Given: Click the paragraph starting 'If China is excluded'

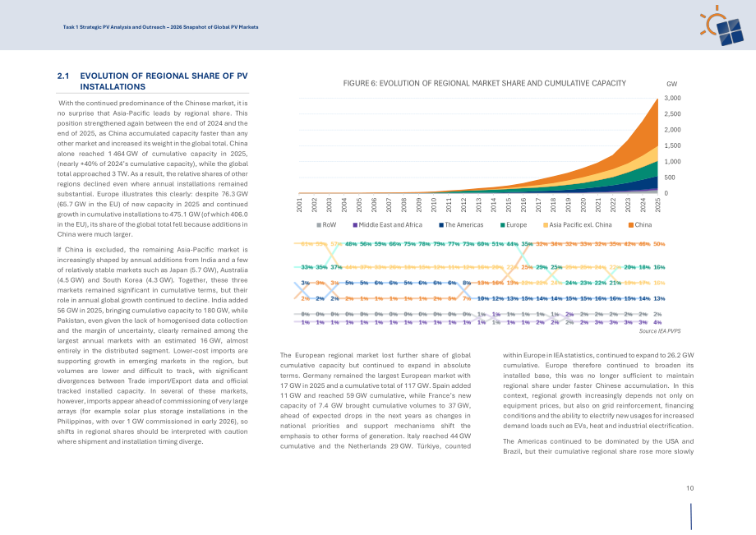Looking at the screenshot, I should [x=152, y=346].
